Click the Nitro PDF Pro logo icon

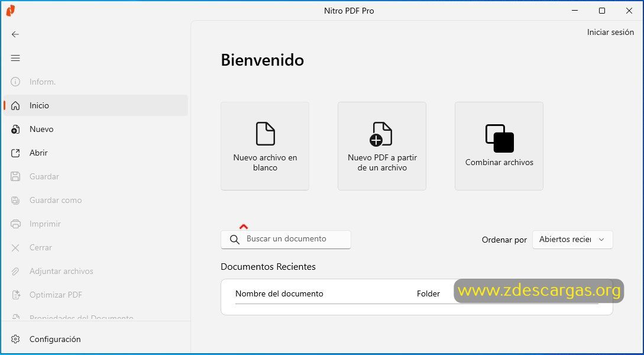[x=11, y=11]
